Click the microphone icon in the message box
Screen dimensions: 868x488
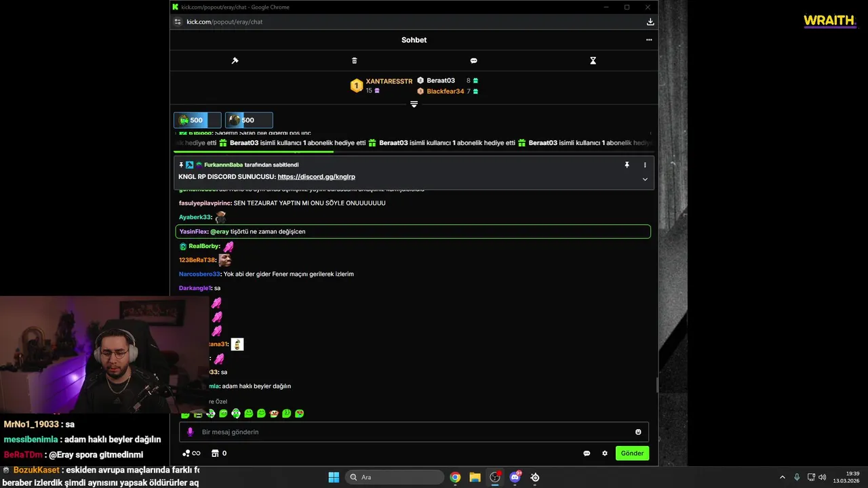tap(190, 432)
